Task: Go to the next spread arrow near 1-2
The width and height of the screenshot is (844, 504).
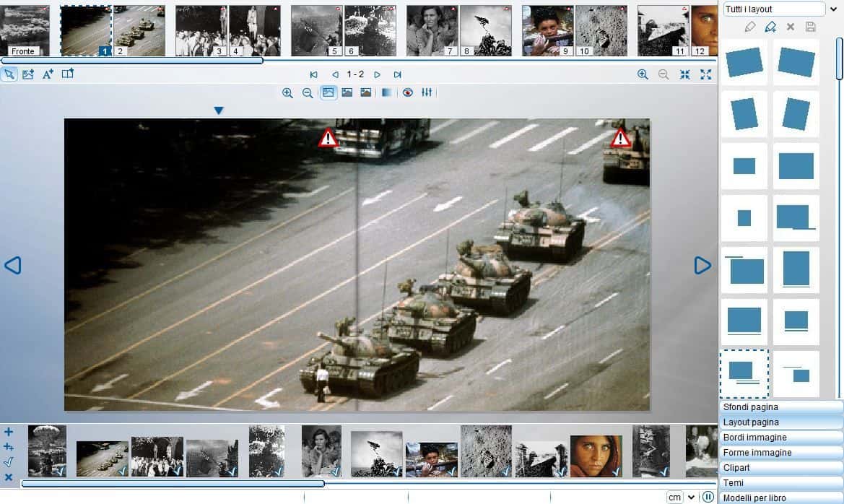Action: point(378,75)
